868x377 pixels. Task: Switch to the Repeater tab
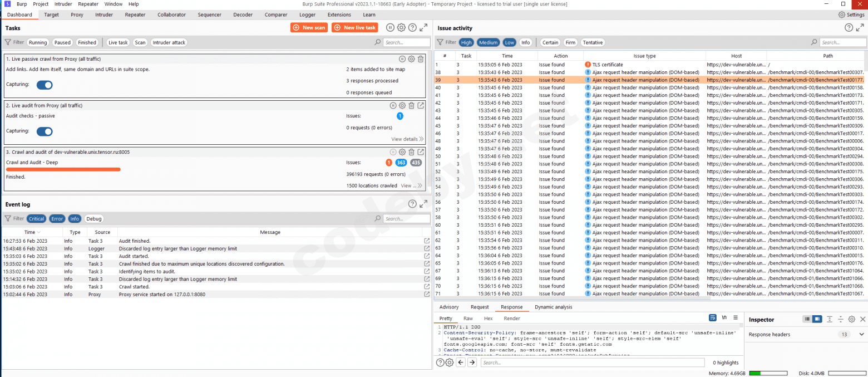click(x=135, y=14)
